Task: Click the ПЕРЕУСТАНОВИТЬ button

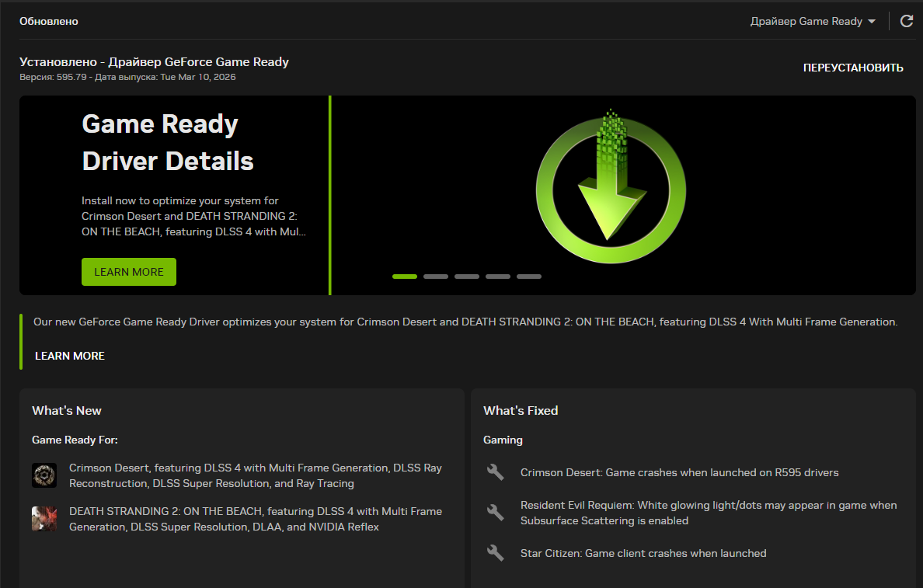Action: click(853, 68)
